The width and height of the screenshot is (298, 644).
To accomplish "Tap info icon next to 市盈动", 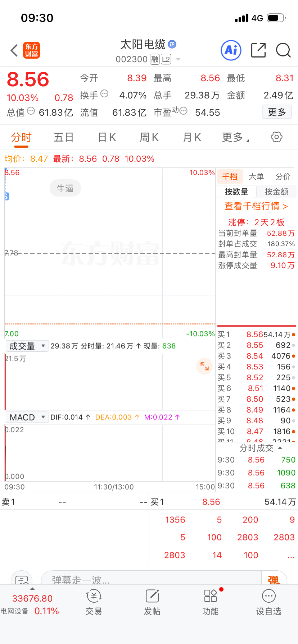I will click(x=183, y=111).
